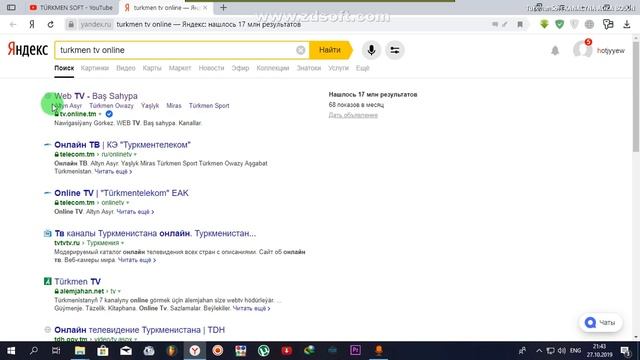The height and width of the screenshot is (360, 640).
Task: Open Онлайн ТВ Туркментелеком result
Action: [122, 145]
